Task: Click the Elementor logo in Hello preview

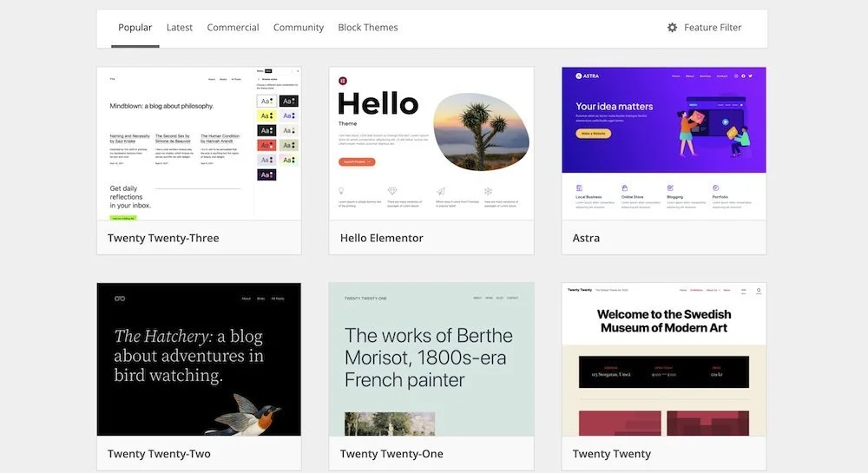Action: [343, 81]
